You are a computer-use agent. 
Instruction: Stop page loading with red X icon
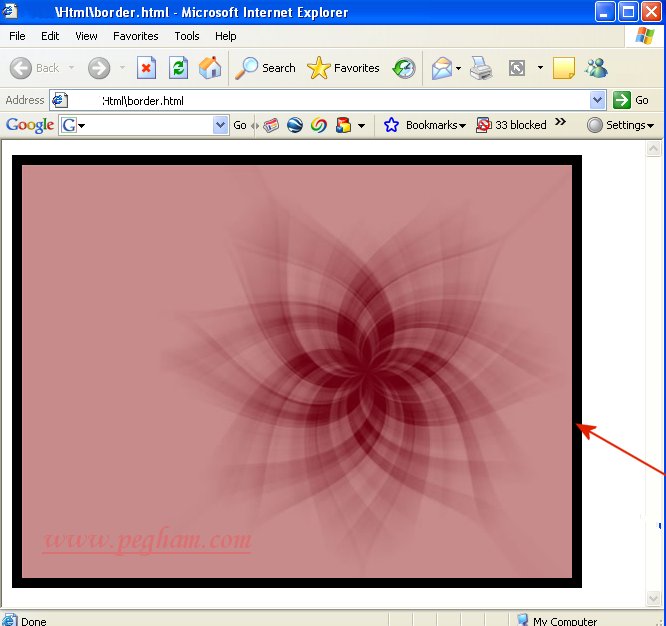coord(146,68)
